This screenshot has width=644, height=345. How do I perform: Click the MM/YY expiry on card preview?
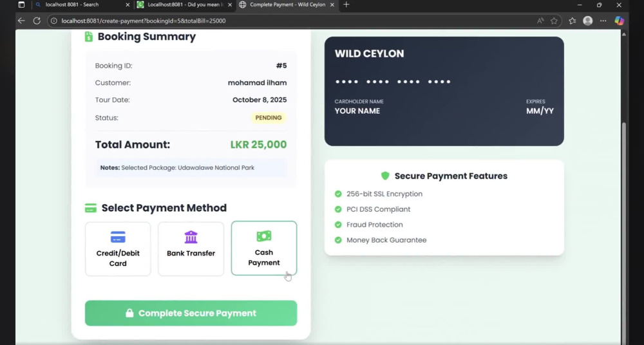(540, 111)
